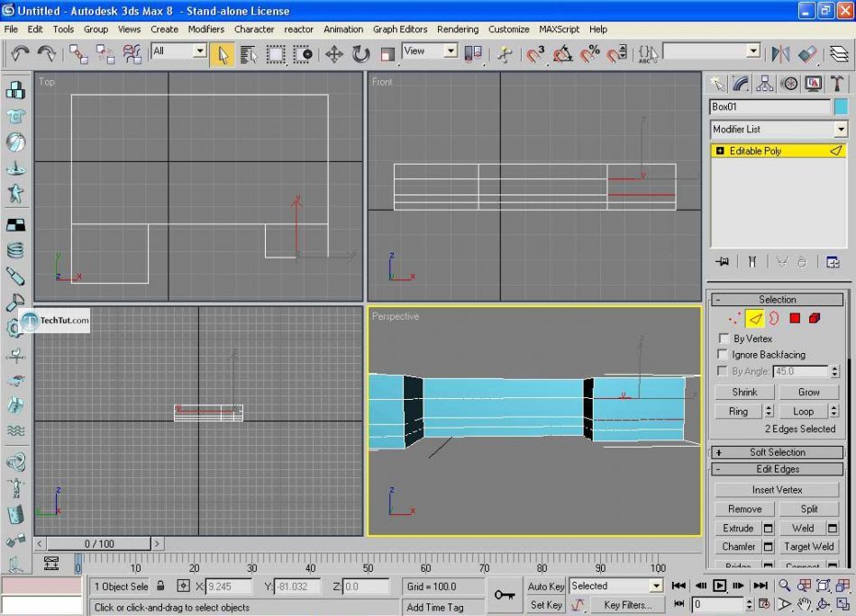Viewport: 856px width, 616px height.
Task: Click the Box01 object color swatch
Action: coord(842,107)
